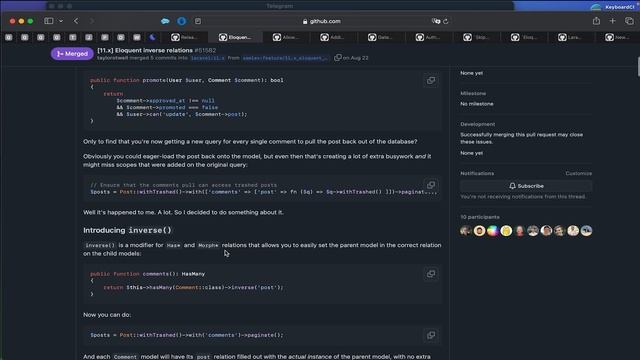Open the sidebar options chevron menu

pos(61,21)
